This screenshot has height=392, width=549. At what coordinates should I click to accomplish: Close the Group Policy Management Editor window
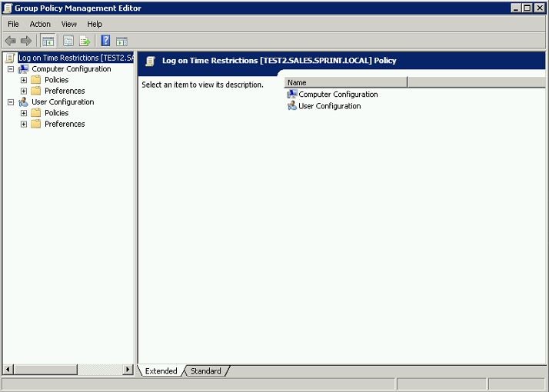click(x=540, y=8)
